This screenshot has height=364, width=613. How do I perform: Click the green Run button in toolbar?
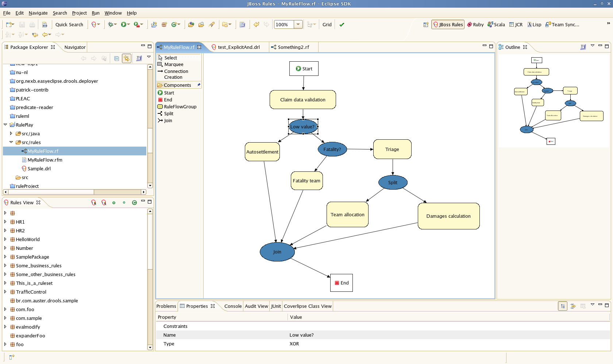(124, 25)
